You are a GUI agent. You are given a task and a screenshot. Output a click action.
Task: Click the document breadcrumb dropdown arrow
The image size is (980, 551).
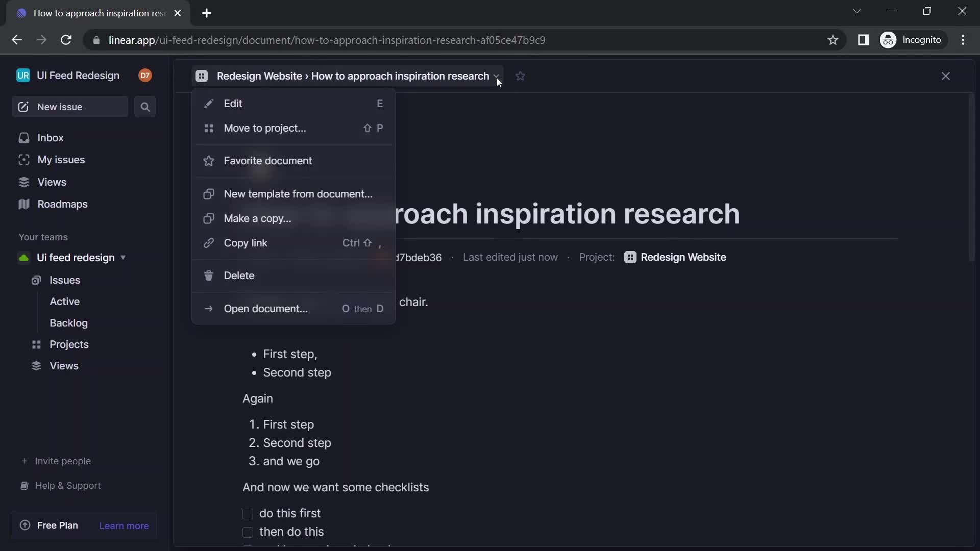coord(497,76)
